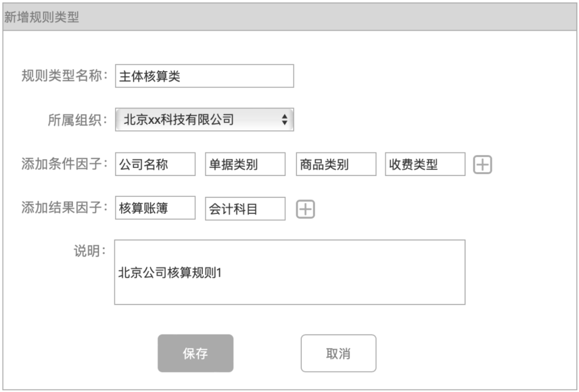579x392 pixels.
Task: Select the 商品类别 condition factor field
Action: point(336,165)
